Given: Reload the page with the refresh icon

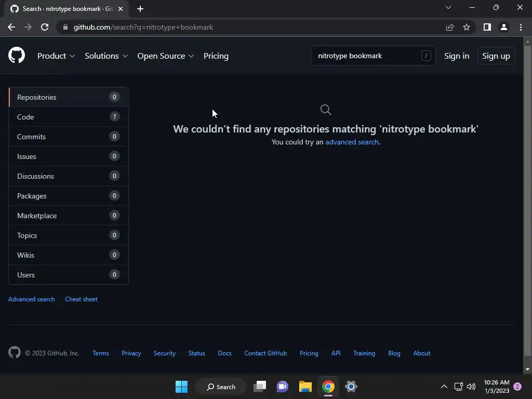Looking at the screenshot, I should 45,27.
